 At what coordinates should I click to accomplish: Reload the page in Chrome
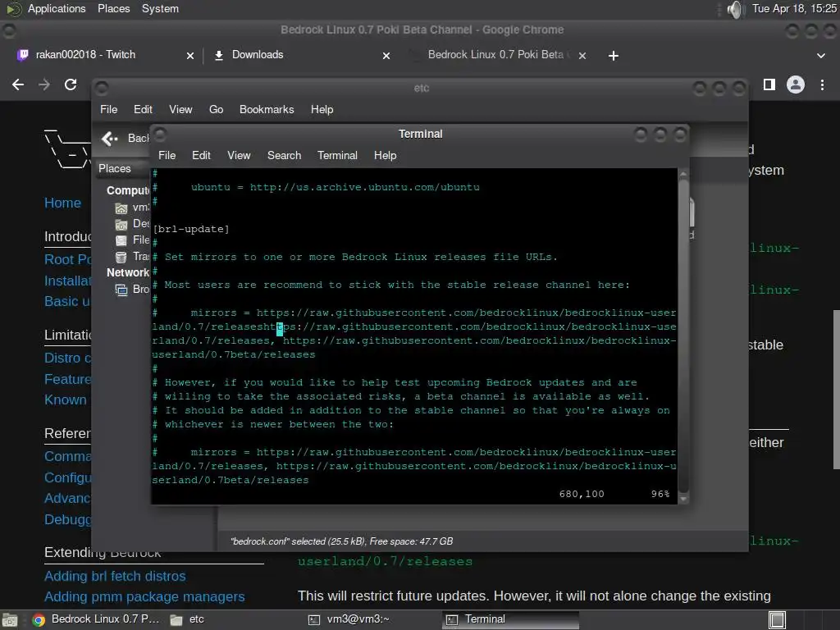(71, 84)
